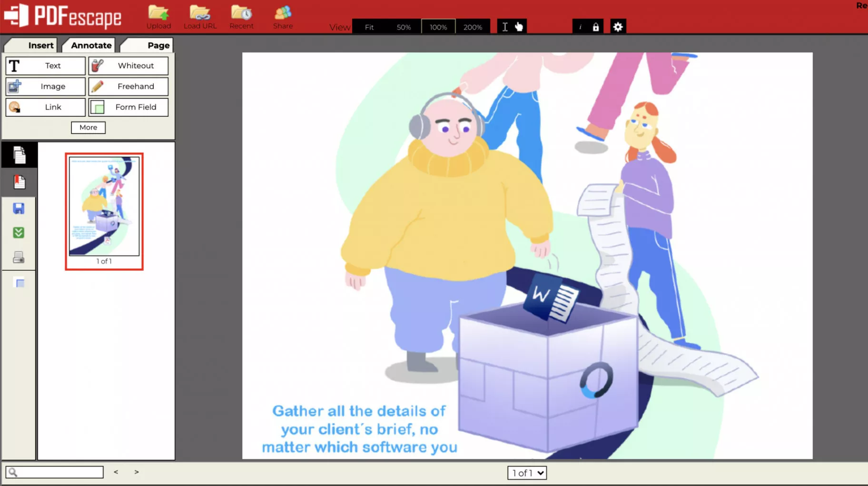
Task: Open PDFescape settings via the gear icon
Action: click(618, 27)
